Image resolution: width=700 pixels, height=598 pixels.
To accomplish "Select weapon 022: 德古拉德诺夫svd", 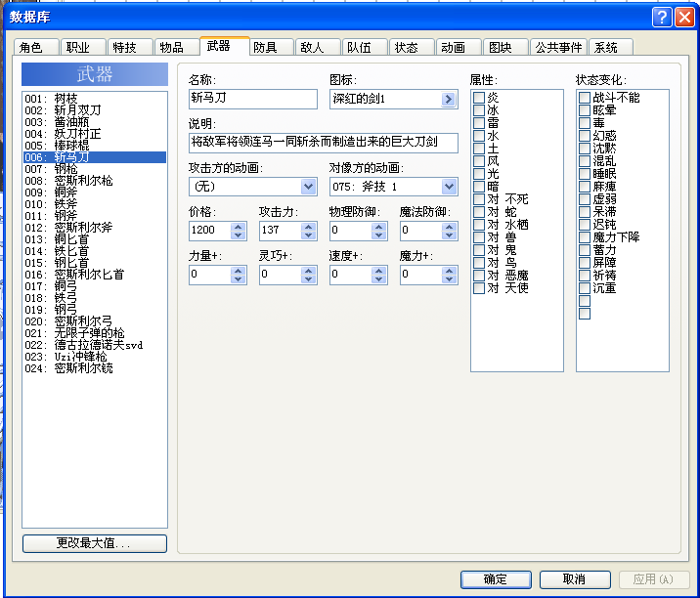I will pos(95,345).
